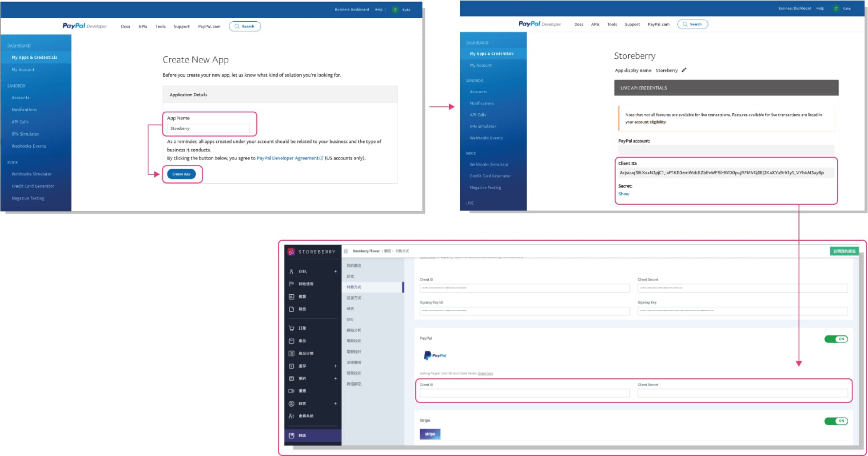Click account eligibility link in the credentials note
Image resolution: width=868 pixels, height=456 pixels.
(650, 122)
